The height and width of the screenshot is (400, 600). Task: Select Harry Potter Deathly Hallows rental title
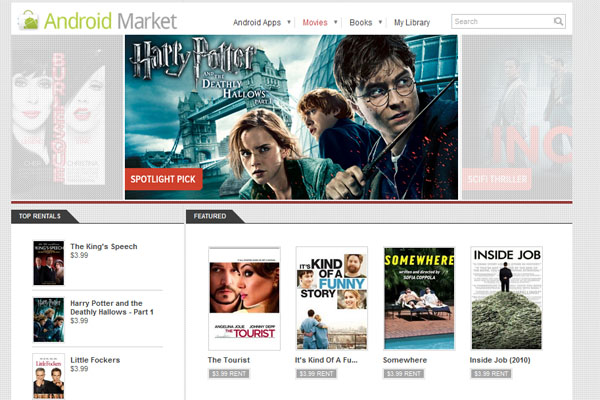(106, 308)
